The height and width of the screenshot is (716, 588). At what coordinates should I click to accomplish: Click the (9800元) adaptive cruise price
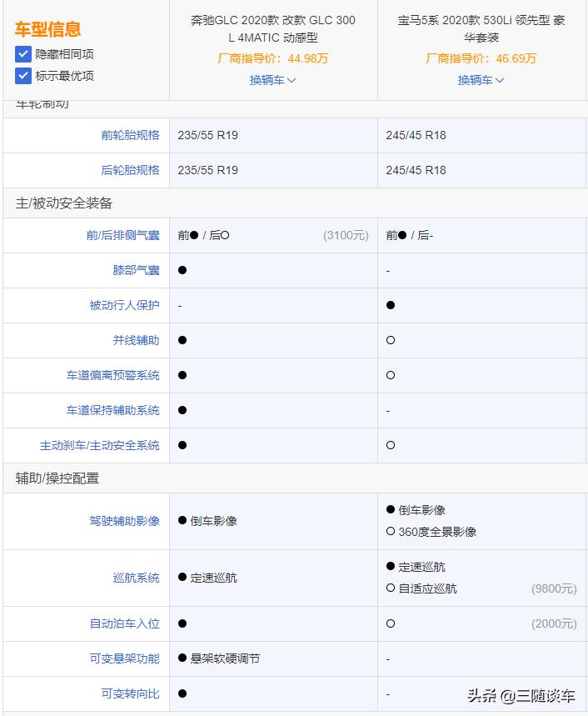554,588
